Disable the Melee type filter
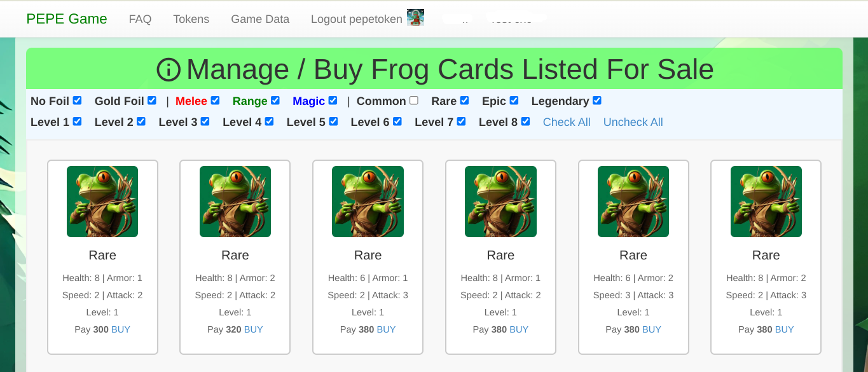 tap(216, 100)
